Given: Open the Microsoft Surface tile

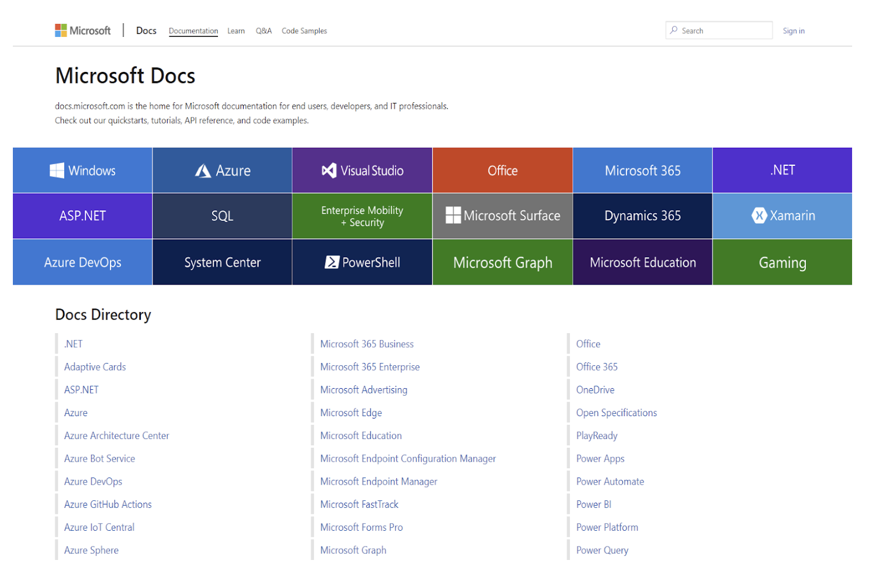Looking at the screenshot, I should tap(503, 216).
